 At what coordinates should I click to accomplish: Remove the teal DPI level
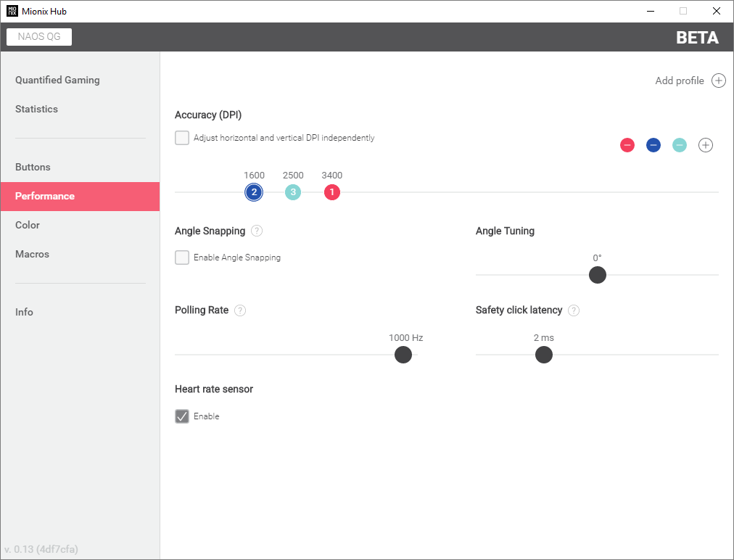point(680,145)
